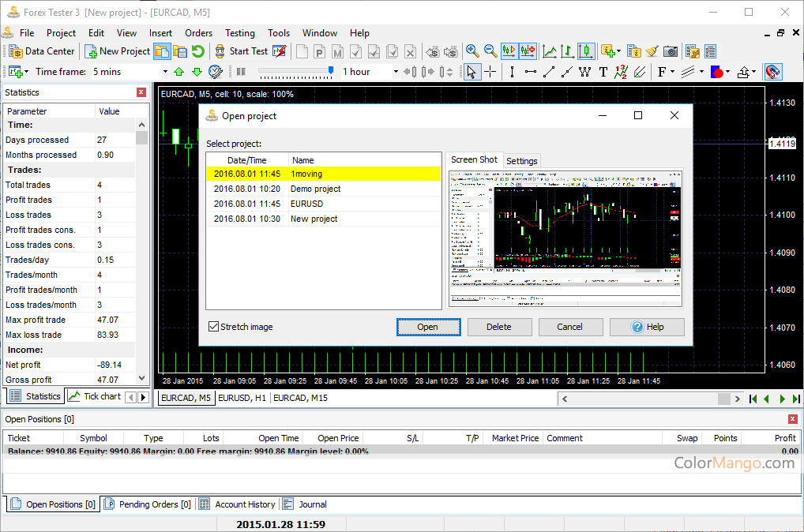Open the Testing menu
The image size is (804, 532).
click(x=240, y=33)
